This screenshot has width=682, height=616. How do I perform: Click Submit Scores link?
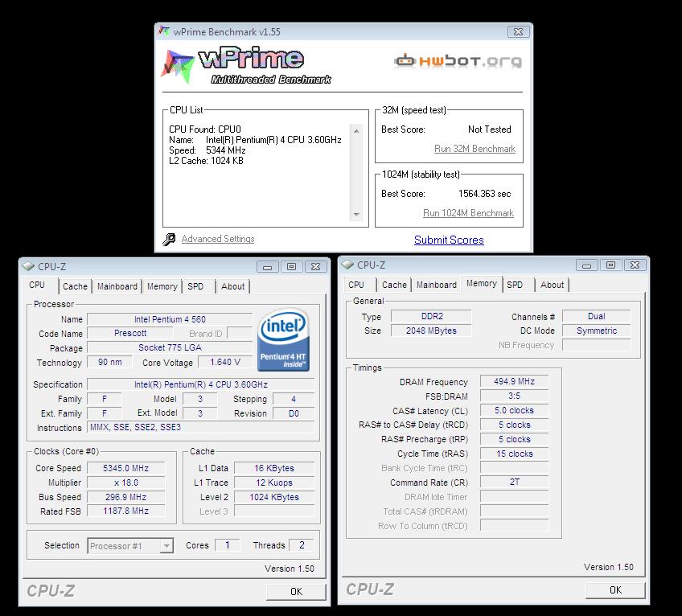coord(449,240)
